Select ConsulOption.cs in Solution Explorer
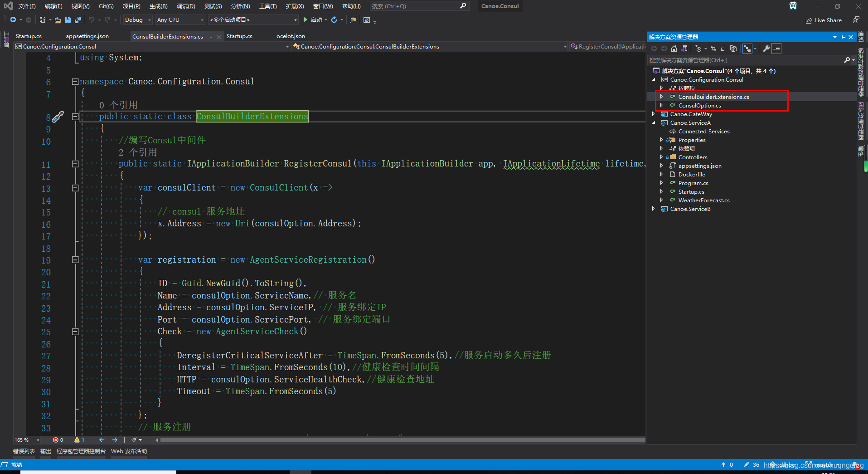This screenshot has width=868, height=474. tap(699, 105)
